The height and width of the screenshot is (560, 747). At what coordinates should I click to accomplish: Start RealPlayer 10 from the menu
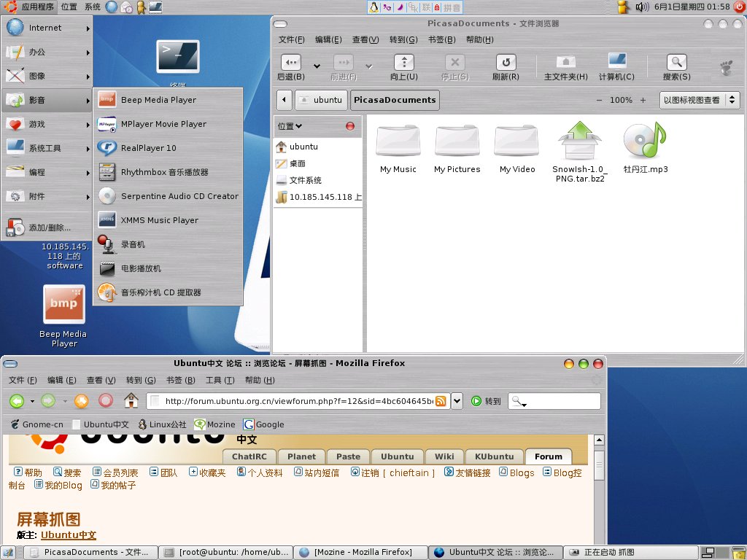(168, 148)
